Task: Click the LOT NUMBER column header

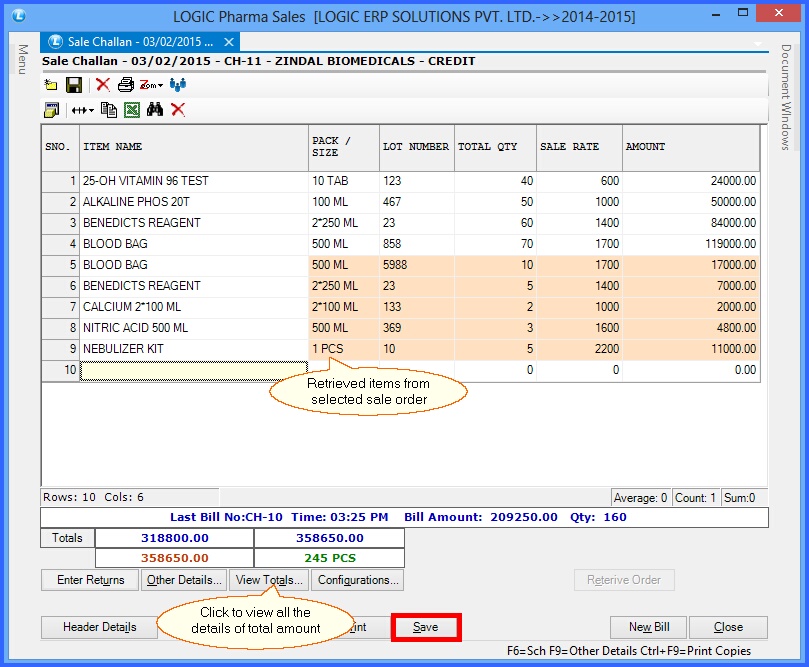Action: pos(416,147)
